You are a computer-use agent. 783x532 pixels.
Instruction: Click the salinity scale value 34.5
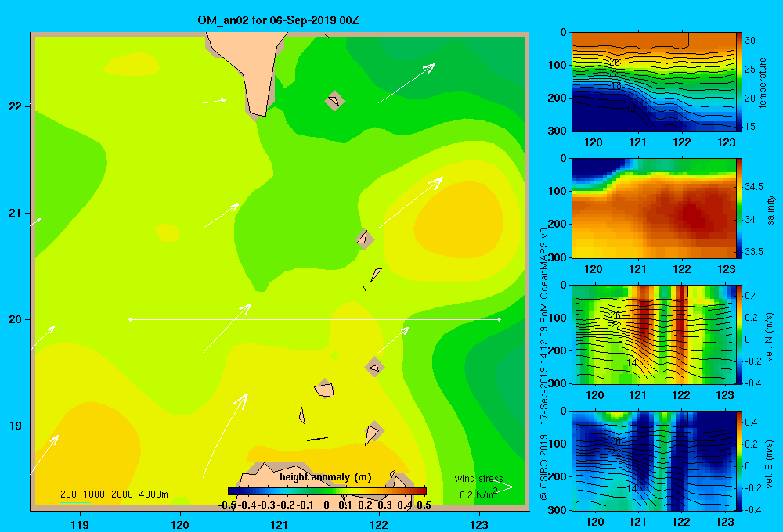[753, 187]
